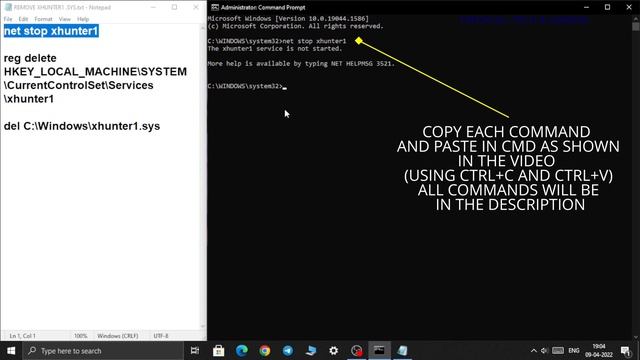This screenshot has height=360, width=640.
Task: Maximize the Notepad window
Action: click(174, 7)
